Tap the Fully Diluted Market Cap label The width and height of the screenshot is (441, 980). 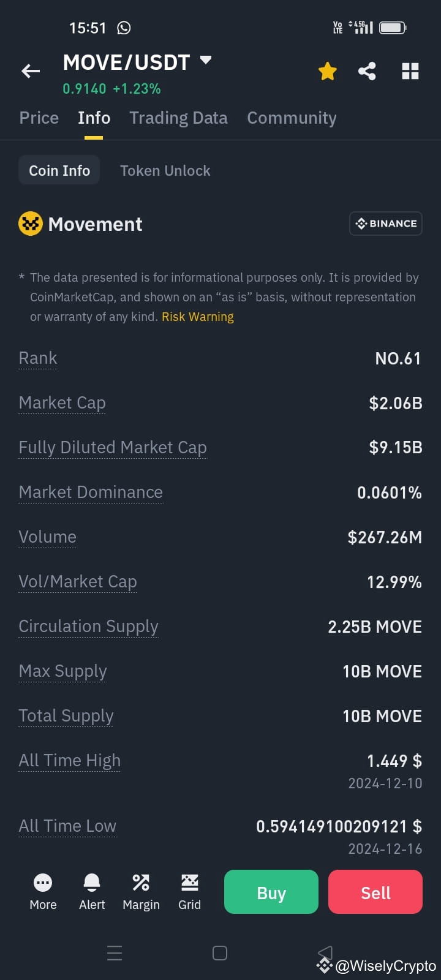tap(113, 448)
